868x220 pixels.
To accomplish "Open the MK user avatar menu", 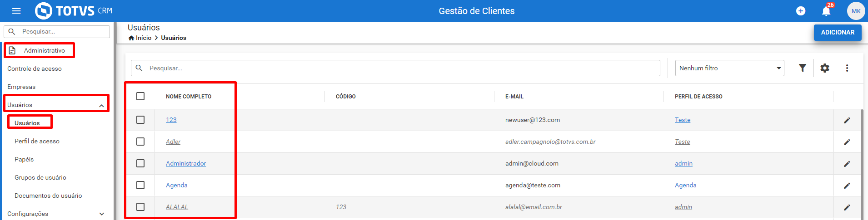I will click(856, 11).
